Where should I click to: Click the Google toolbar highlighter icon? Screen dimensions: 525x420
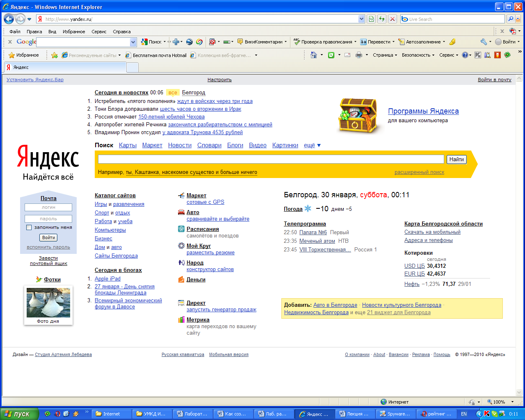click(x=452, y=42)
